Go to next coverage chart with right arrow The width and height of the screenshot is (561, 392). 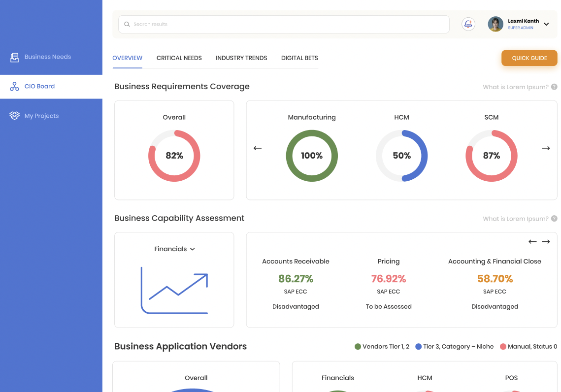point(546,148)
